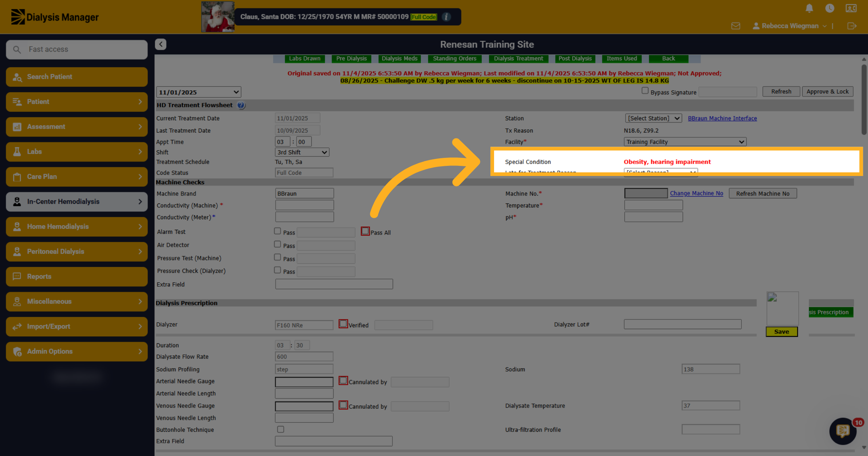Collapse sidebar with back arrow icon

[161, 44]
